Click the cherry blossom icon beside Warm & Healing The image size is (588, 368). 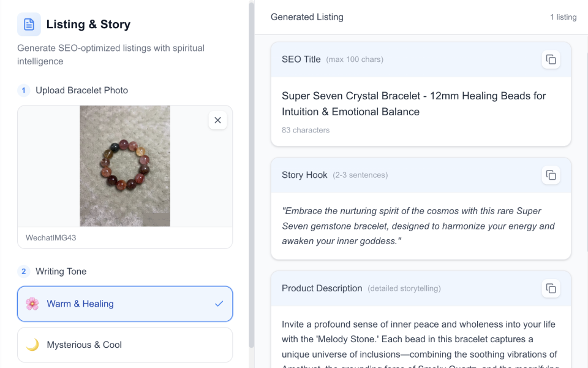[x=32, y=304]
